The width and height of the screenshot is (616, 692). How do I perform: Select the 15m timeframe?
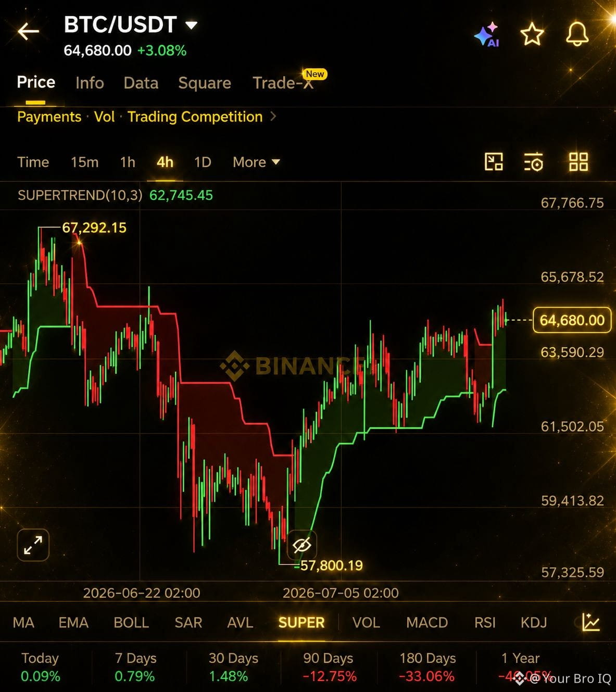pos(84,162)
